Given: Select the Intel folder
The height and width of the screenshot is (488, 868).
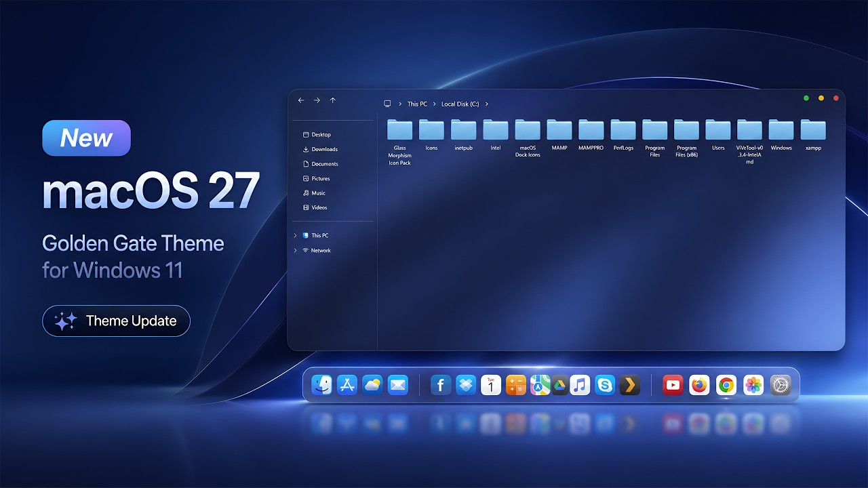Looking at the screenshot, I should pyautogui.click(x=496, y=135).
